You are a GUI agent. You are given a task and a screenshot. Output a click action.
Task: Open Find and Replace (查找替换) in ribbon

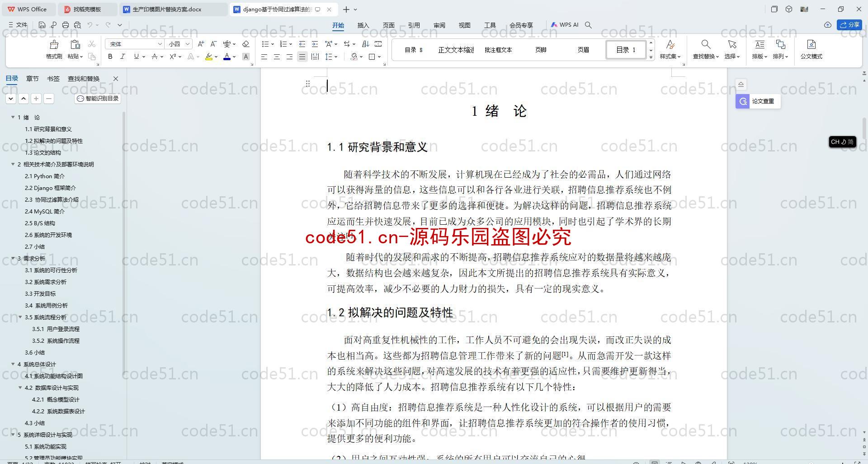click(x=706, y=49)
